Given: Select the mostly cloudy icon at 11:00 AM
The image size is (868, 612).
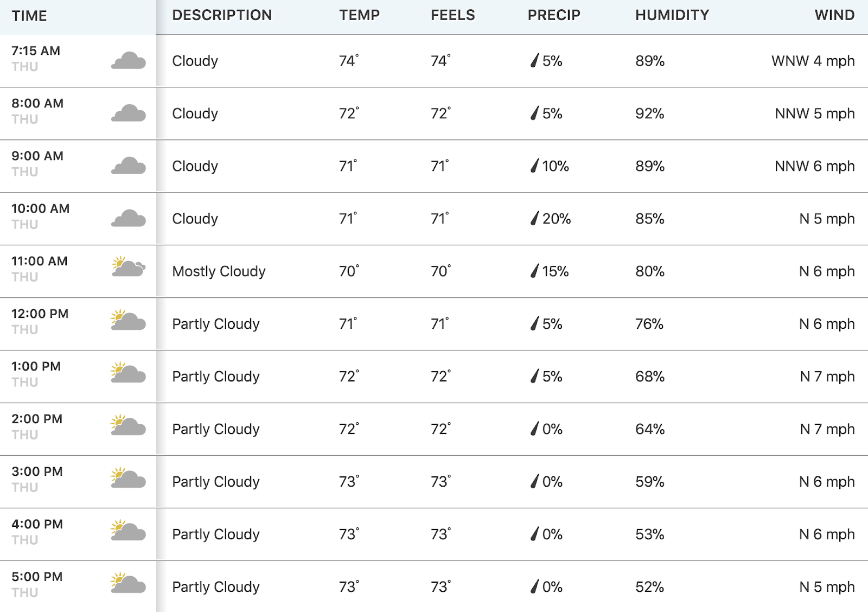Looking at the screenshot, I should point(129,266).
